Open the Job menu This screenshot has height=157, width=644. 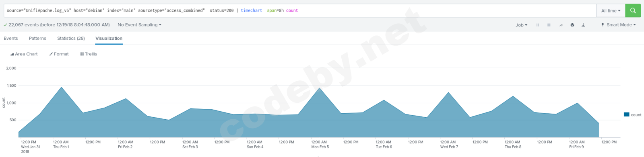(521, 25)
